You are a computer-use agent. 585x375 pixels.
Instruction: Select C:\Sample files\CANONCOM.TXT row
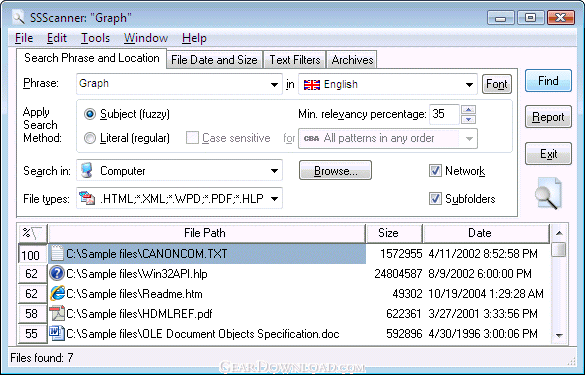point(207,254)
